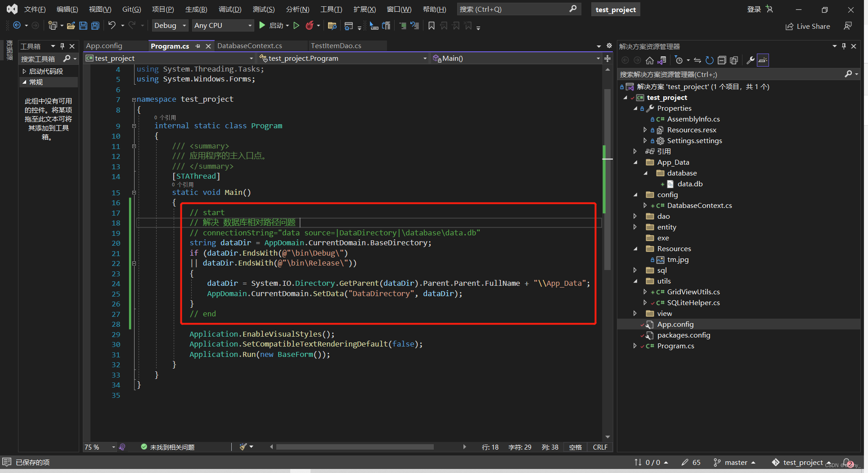Image resolution: width=868 pixels, height=473 pixels.
Task: Click the Save All toolbar icon
Action: tap(95, 26)
